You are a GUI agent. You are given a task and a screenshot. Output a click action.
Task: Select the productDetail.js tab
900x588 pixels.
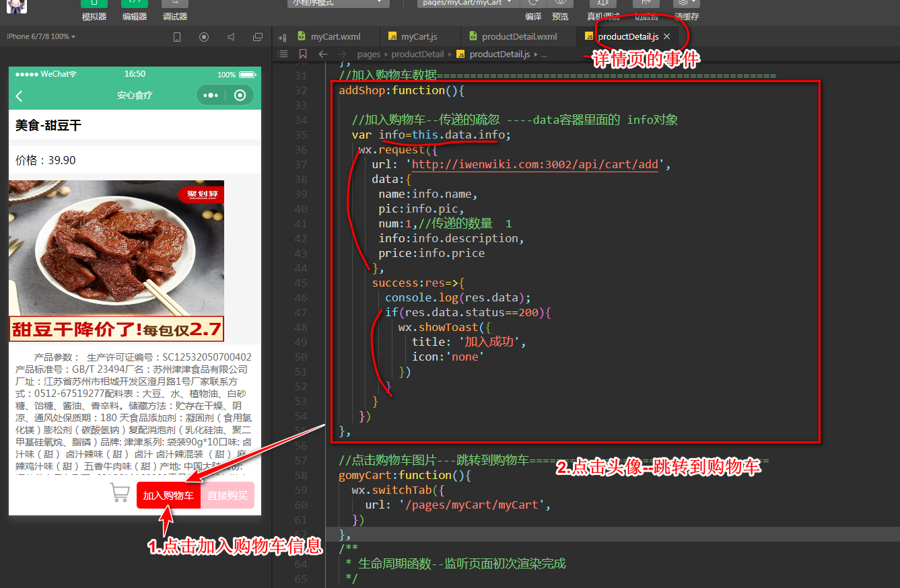click(x=628, y=36)
